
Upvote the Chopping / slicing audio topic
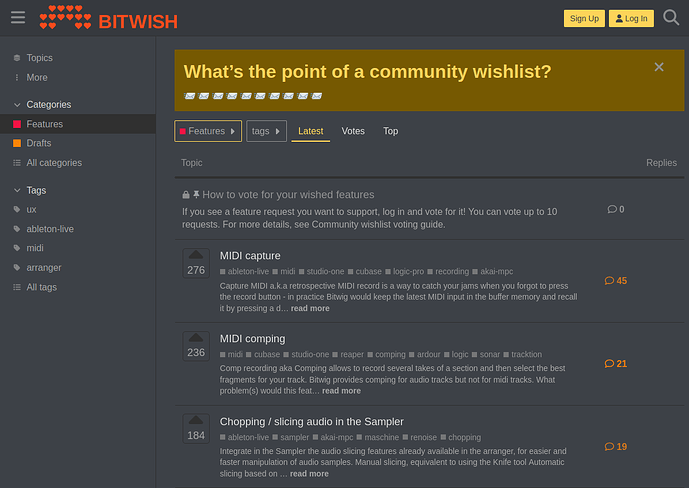click(196, 420)
